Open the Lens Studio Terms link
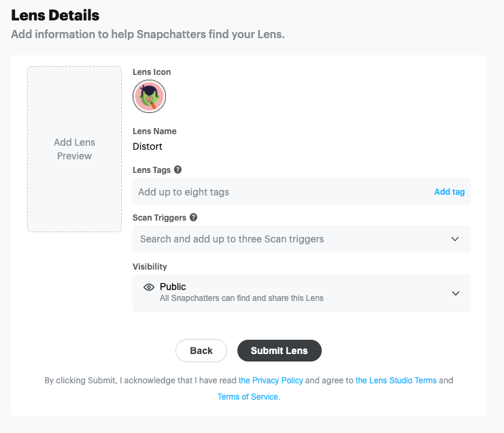The image size is (504, 433). [x=396, y=381]
